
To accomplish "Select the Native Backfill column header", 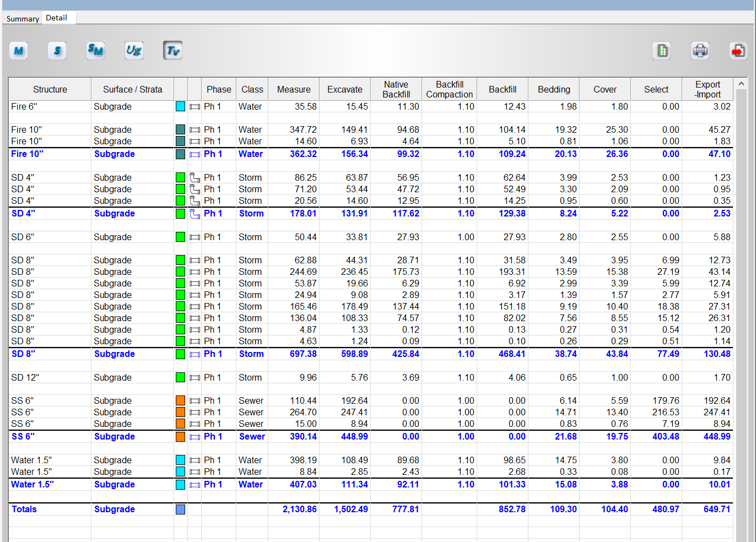I will (396, 89).
